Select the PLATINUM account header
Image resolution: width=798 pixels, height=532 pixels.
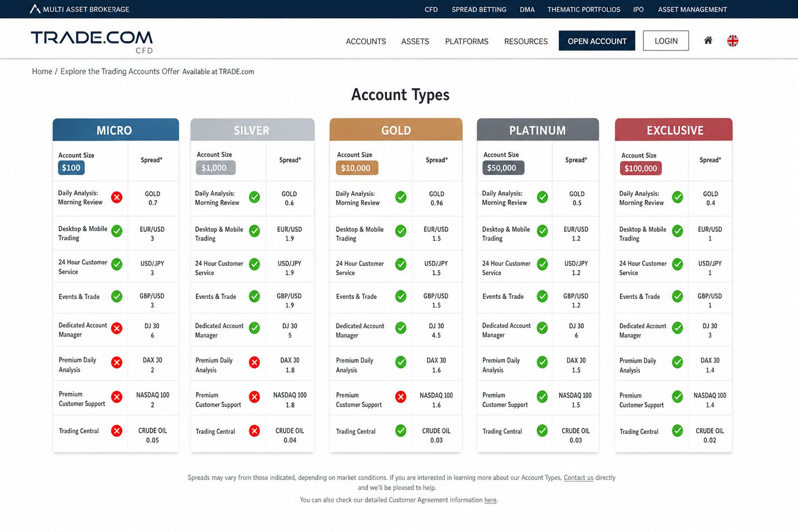pyautogui.click(x=538, y=130)
